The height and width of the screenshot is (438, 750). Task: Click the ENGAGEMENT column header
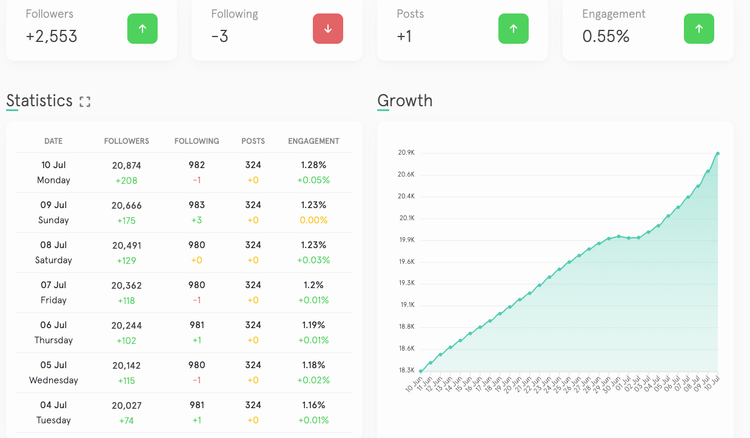[313, 141]
